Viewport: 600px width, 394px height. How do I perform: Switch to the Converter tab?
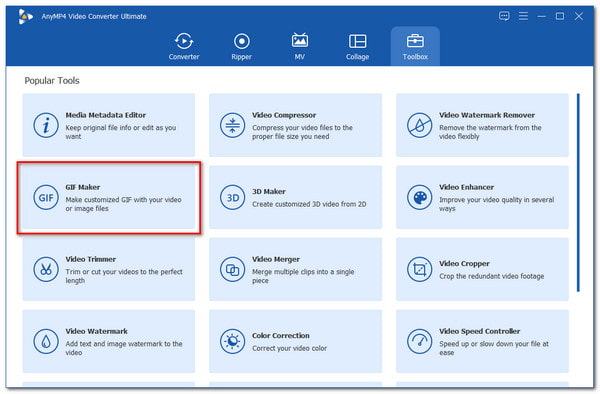pos(184,46)
